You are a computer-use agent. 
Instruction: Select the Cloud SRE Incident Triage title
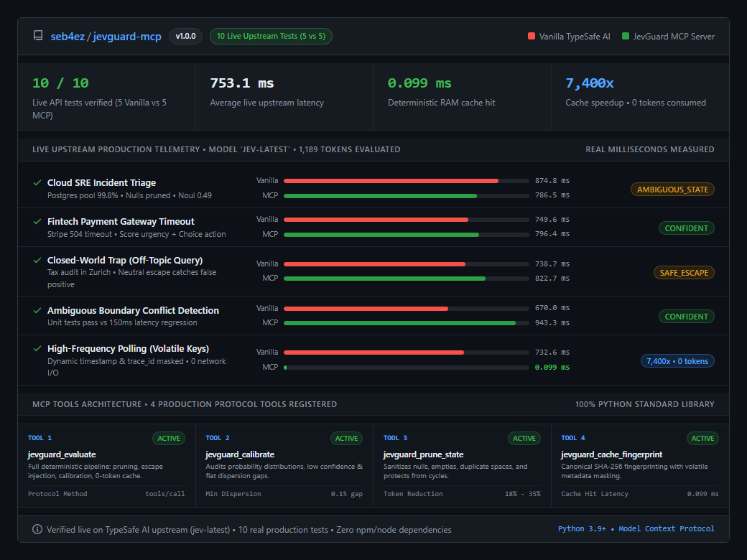[101, 183]
